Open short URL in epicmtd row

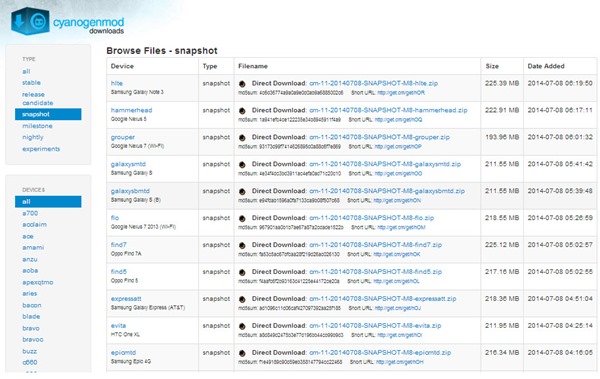click(399, 362)
